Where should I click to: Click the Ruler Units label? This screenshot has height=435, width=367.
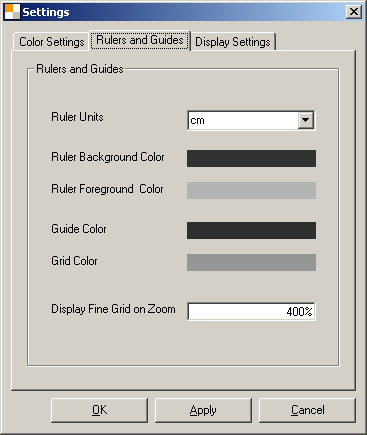point(77,117)
